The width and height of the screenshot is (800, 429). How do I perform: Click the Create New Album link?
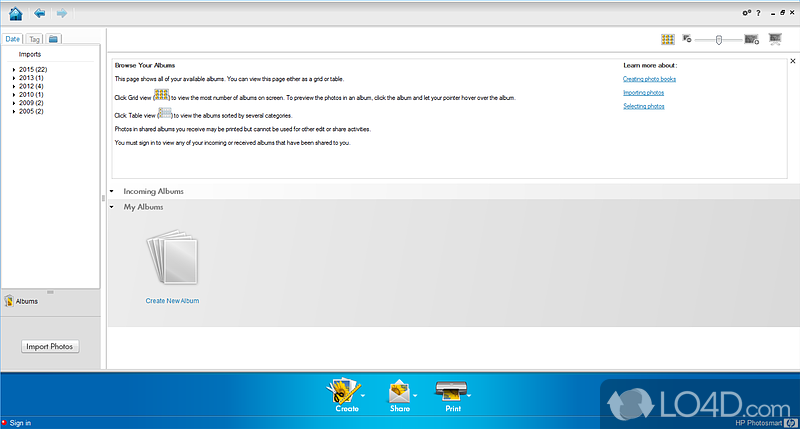172,301
